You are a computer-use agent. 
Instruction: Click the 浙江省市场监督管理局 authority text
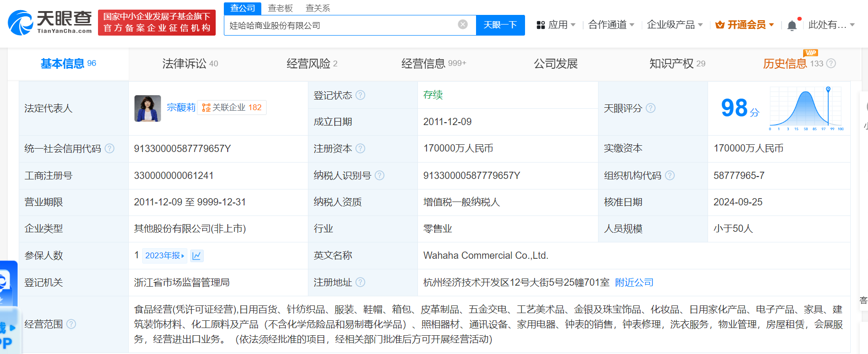pyautogui.click(x=182, y=282)
